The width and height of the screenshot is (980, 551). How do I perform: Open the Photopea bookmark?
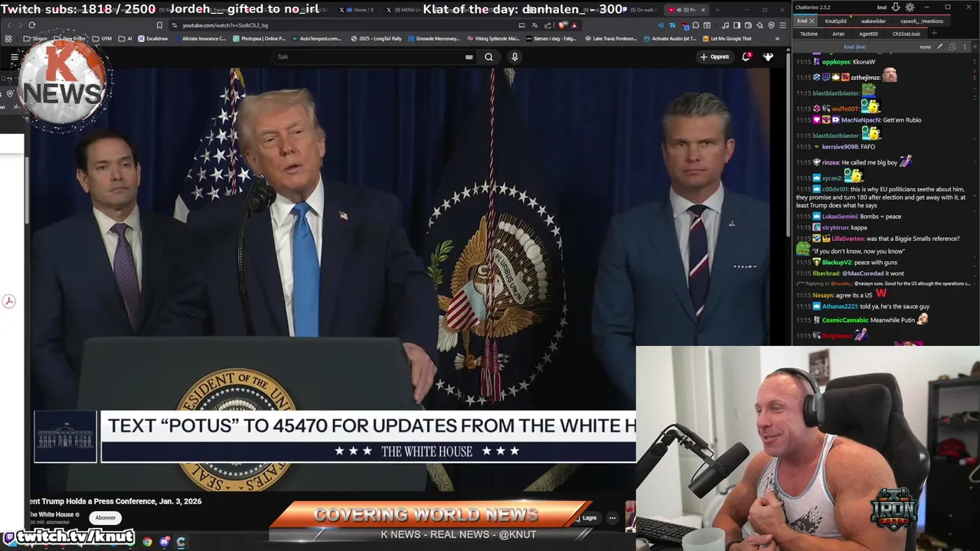[x=260, y=38]
